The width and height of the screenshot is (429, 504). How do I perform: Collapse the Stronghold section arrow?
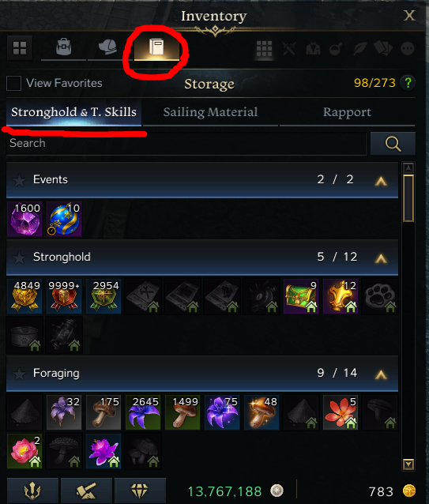pyautogui.click(x=381, y=258)
